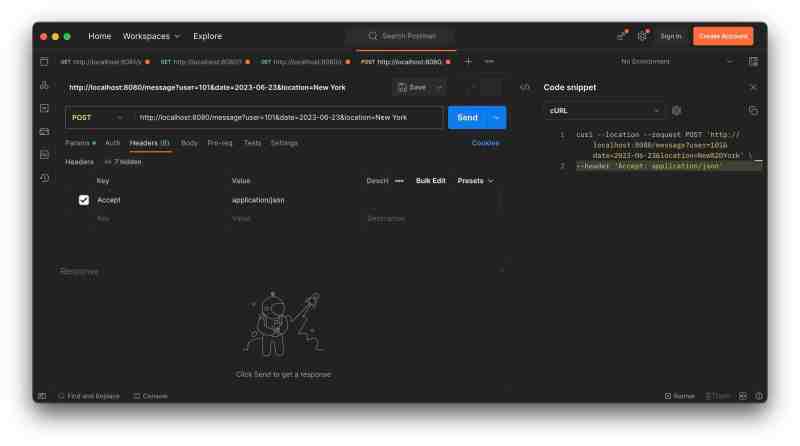800x446 pixels.
Task: Click the Bulk Edit button
Action: 431,181
